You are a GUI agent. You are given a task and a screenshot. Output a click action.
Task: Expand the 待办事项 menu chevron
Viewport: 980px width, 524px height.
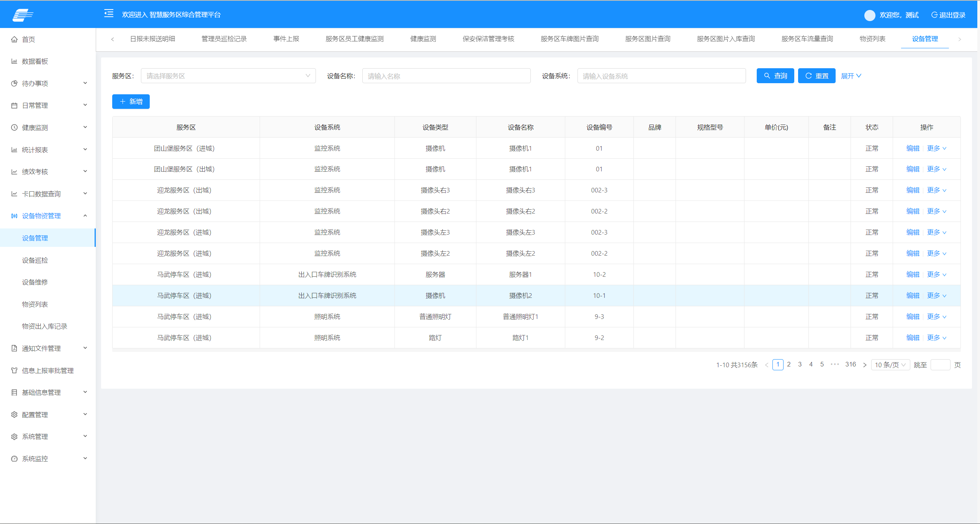[85, 83]
